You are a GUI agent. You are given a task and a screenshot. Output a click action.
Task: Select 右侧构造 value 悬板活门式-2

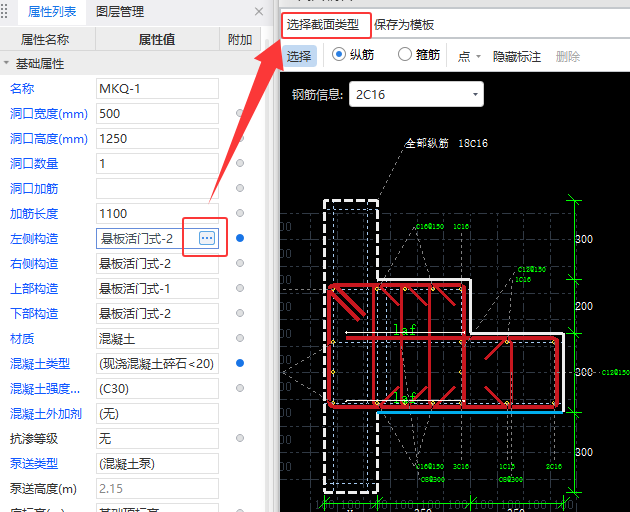coord(157,263)
